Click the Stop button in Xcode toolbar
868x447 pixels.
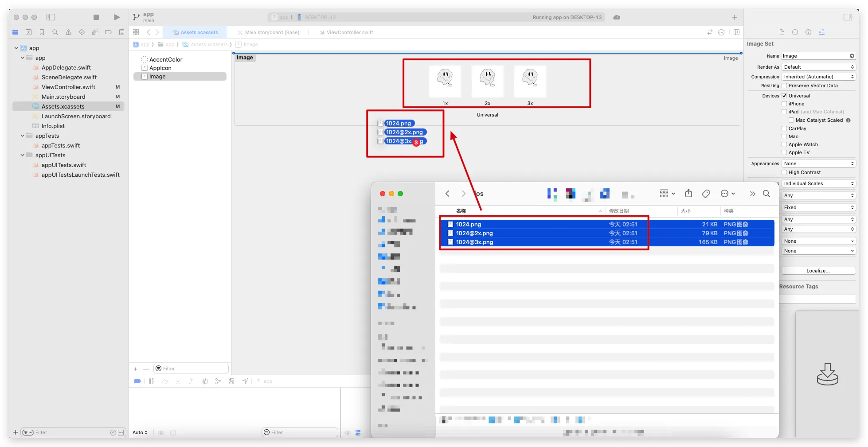coord(96,17)
